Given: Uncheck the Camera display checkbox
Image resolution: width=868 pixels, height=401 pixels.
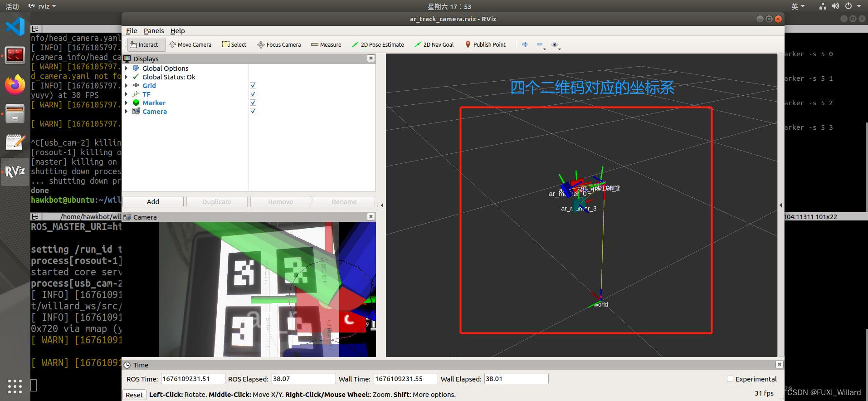Looking at the screenshot, I should (253, 111).
